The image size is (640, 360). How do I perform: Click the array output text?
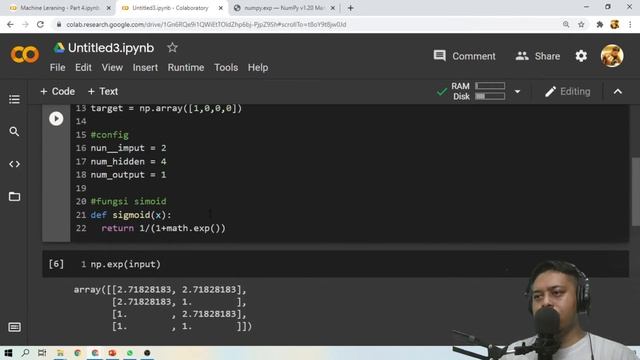pyautogui.click(x=163, y=308)
